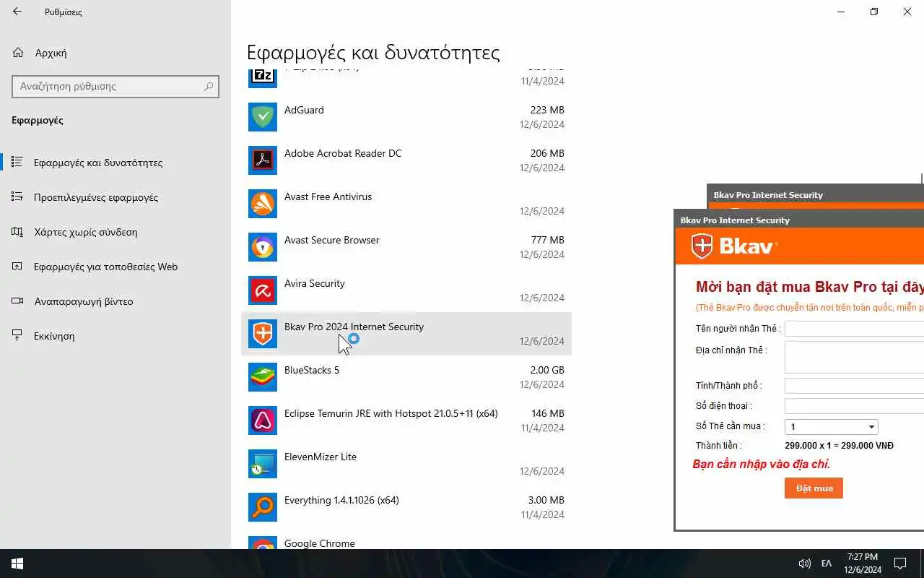Go back with the Settings back arrow
This screenshot has height=578, width=924.
(17, 12)
